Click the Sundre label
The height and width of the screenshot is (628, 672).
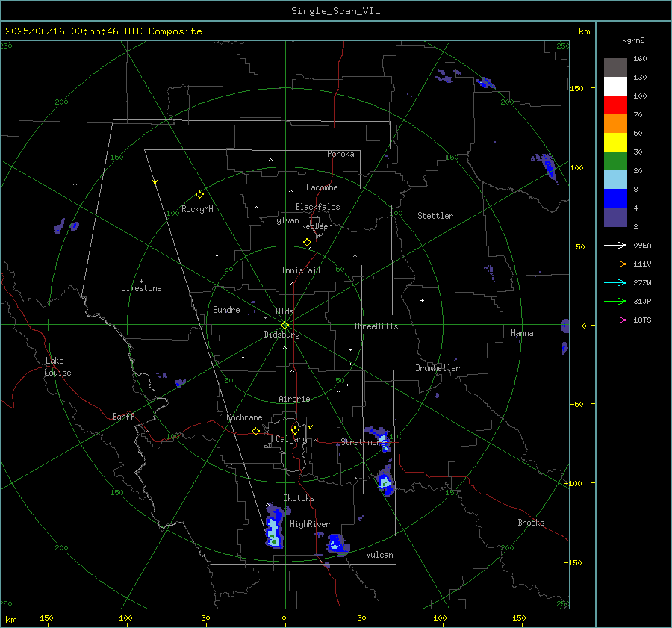[226, 309]
